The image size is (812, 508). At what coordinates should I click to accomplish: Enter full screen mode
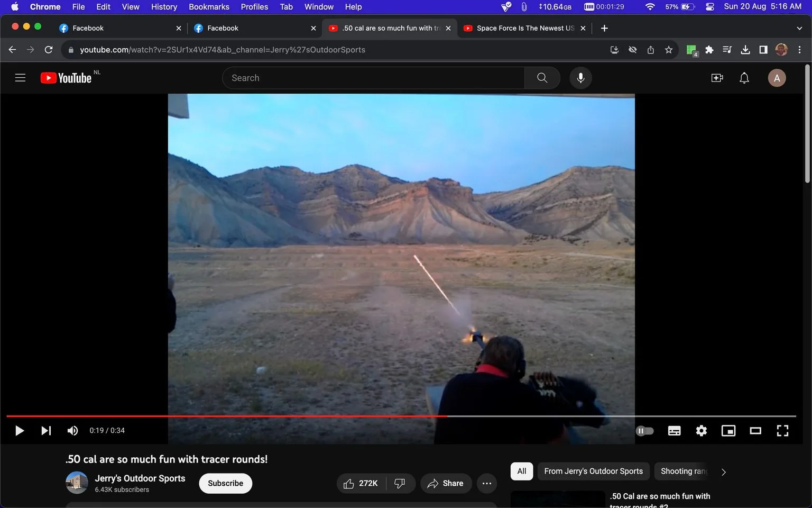click(782, 431)
